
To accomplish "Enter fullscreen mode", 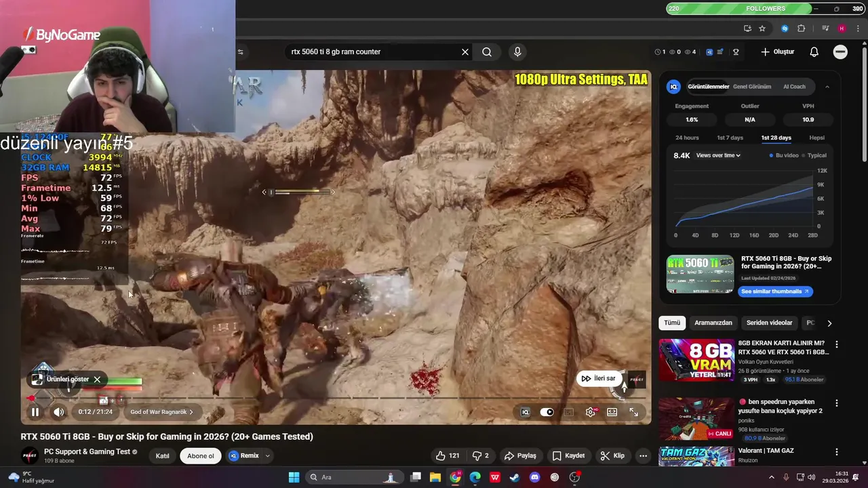I will (633, 412).
